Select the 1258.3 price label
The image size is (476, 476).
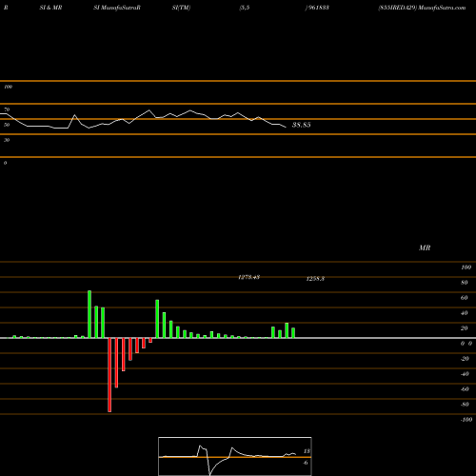click(x=315, y=279)
